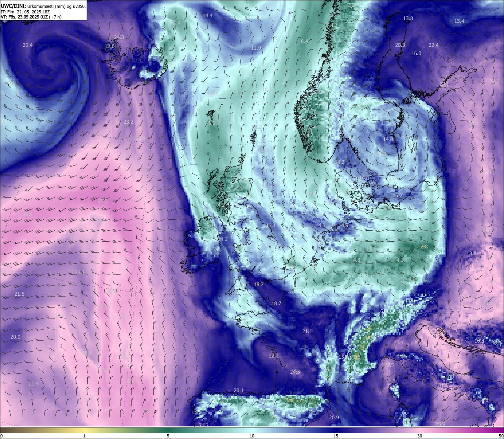
Task: Pick the 50 tick on the colour scale
Action: pyautogui.click(x=501, y=436)
